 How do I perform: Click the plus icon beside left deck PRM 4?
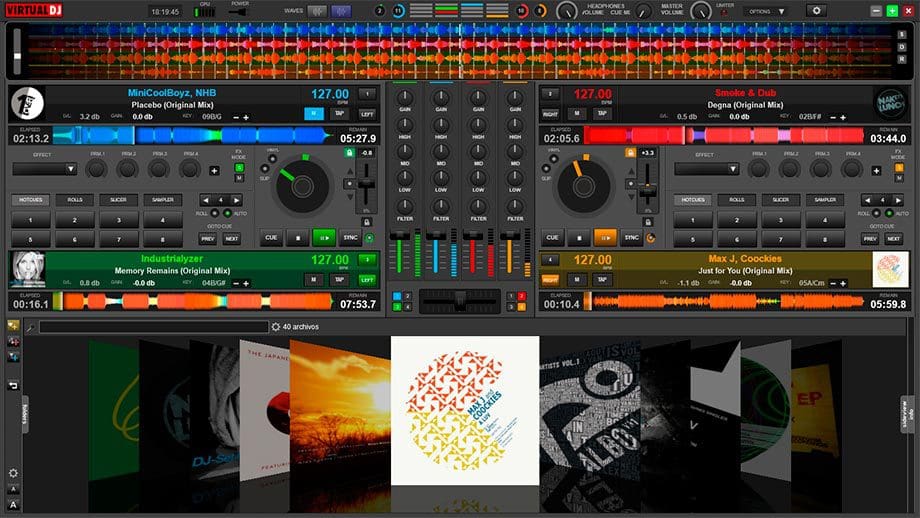click(214, 171)
